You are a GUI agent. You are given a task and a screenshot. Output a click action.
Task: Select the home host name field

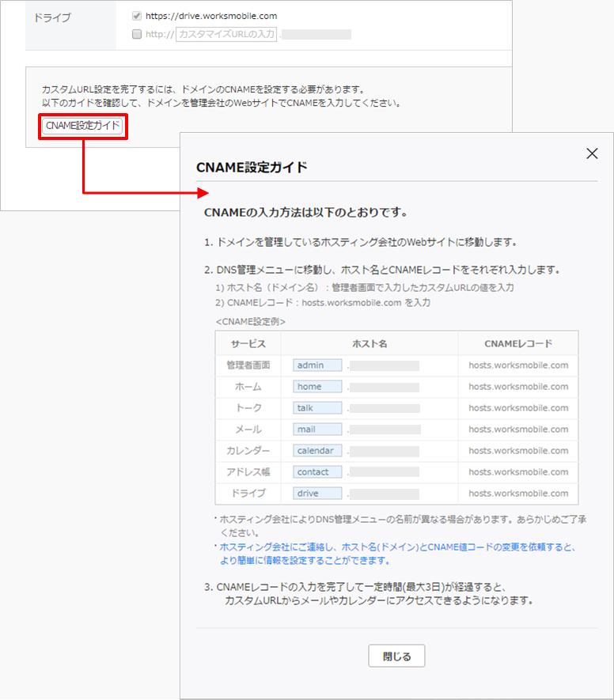[x=317, y=387]
